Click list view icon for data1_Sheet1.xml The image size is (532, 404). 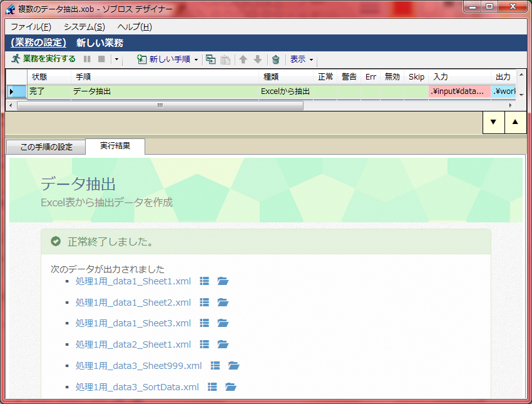(204, 281)
